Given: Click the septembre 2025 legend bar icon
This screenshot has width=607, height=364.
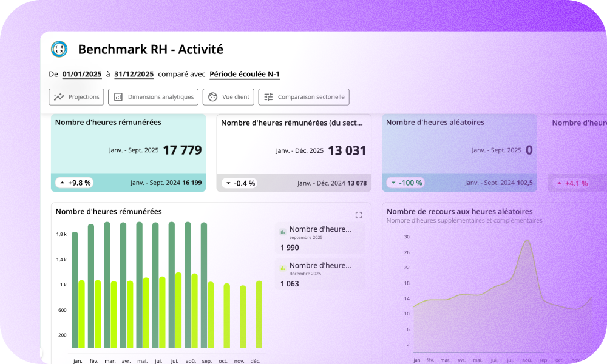Looking at the screenshot, I should [x=283, y=232].
